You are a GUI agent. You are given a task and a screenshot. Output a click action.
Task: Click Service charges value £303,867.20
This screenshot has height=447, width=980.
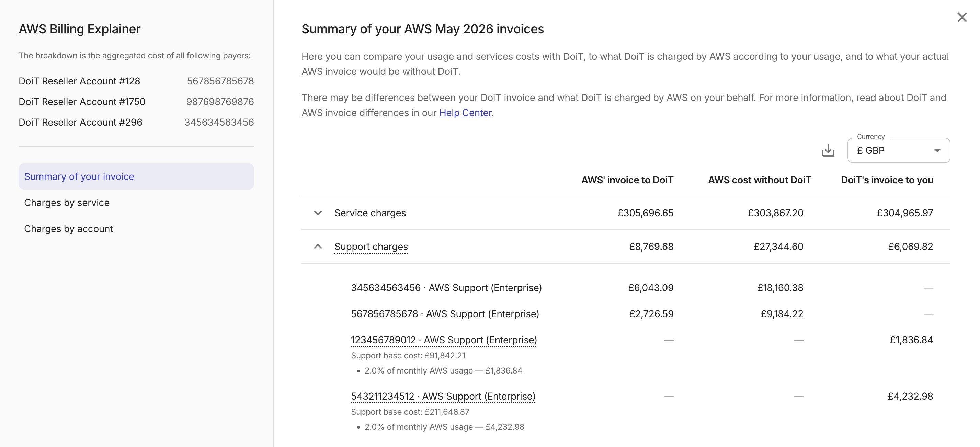(775, 213)
